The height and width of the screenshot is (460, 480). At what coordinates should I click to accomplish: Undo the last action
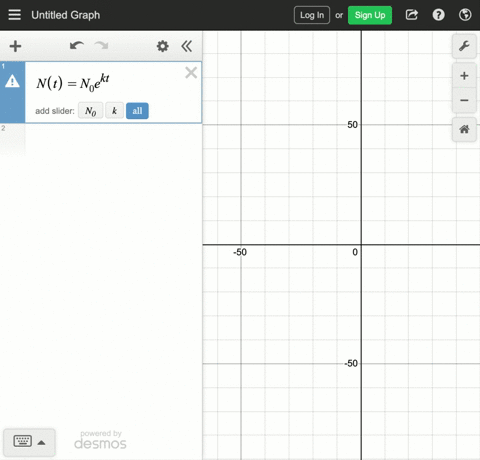[77, 46]
